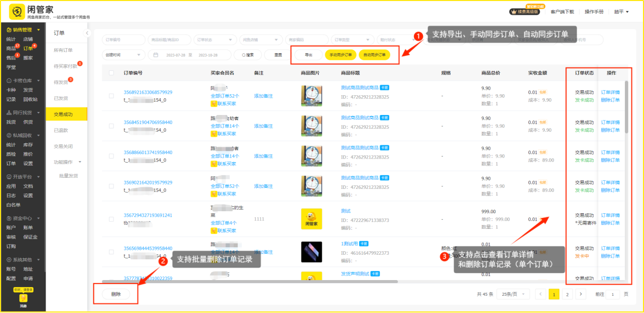Check the first order row checkbox

111,96
